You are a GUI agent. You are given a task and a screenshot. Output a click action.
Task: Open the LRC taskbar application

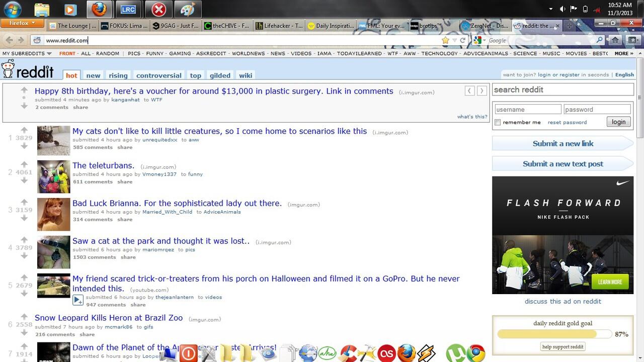[128, 9]
